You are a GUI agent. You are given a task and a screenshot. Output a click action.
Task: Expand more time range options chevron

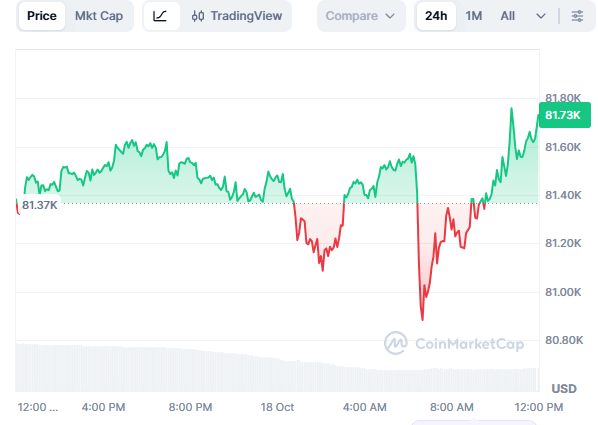pyautogui.click(x=540, y=16)
